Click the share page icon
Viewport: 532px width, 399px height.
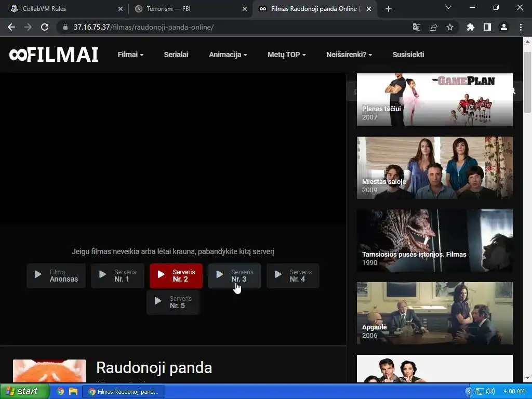pyautogui.click(x=433, y=27)
